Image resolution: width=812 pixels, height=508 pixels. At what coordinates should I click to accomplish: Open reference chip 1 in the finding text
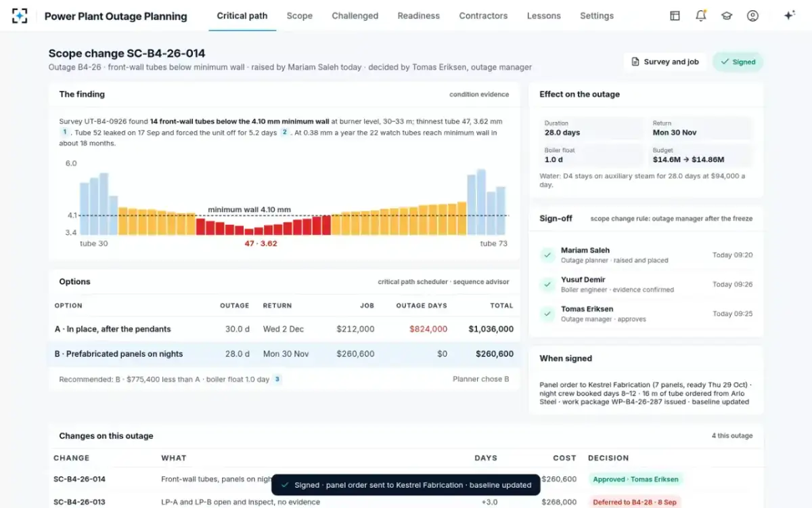(65, 133)
